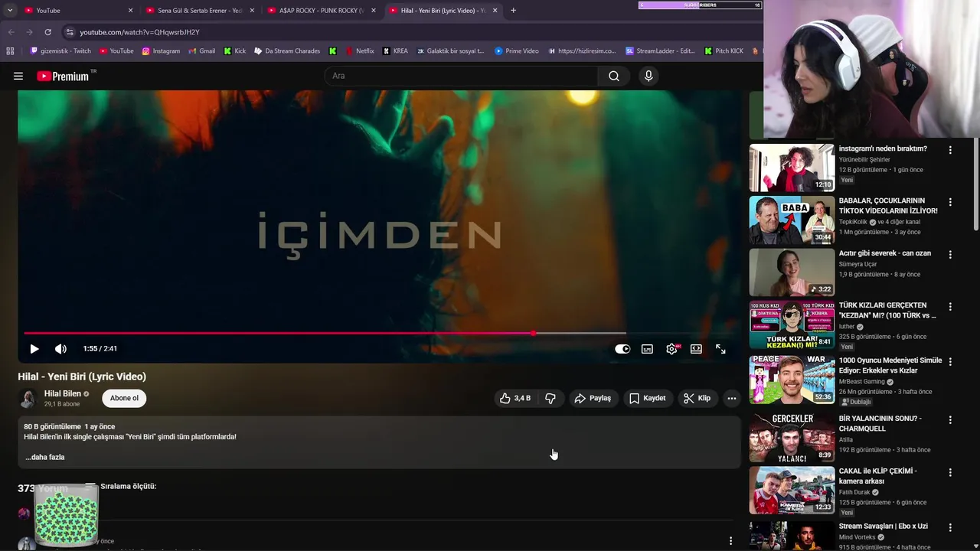Open tab search dropdown arrow
The width and height of the screenshot is (980, 551).
pyautogui.click(x=10, y=10)
